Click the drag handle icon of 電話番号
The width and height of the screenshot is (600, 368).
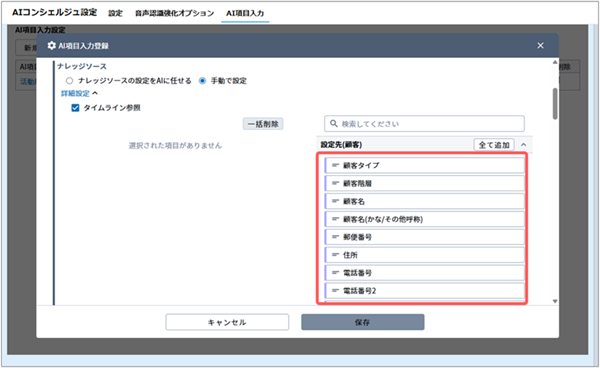coord(336,273)
